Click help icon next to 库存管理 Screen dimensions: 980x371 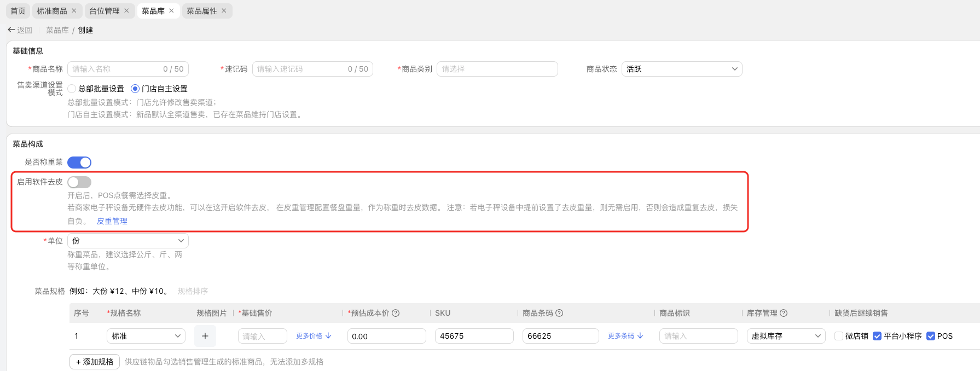[x=784, y=313]
